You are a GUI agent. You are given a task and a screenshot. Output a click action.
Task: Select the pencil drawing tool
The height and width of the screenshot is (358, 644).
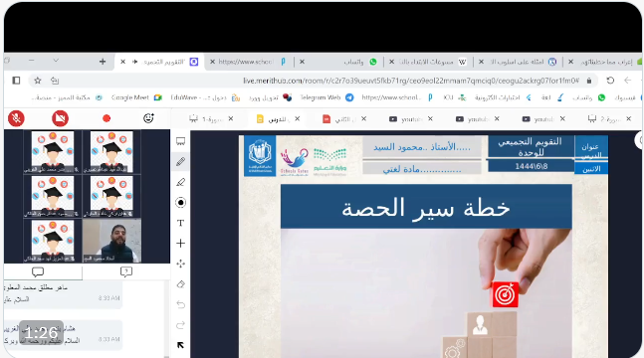181,162
